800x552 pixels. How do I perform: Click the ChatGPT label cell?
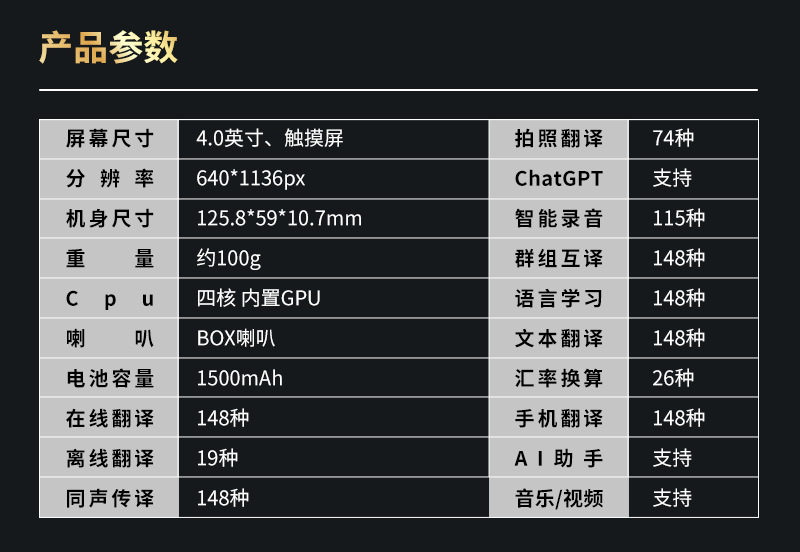[x=559, y=179]
